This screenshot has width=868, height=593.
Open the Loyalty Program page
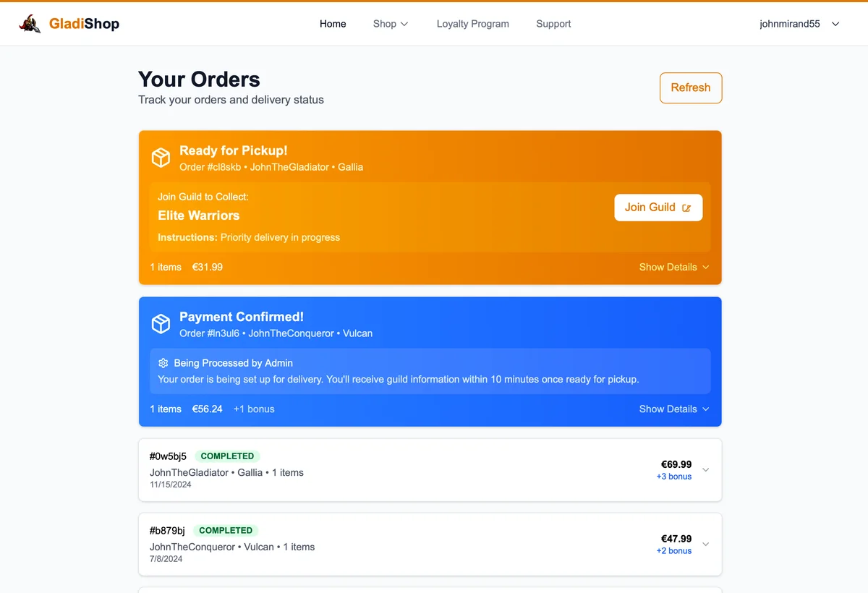click(472, 24)
